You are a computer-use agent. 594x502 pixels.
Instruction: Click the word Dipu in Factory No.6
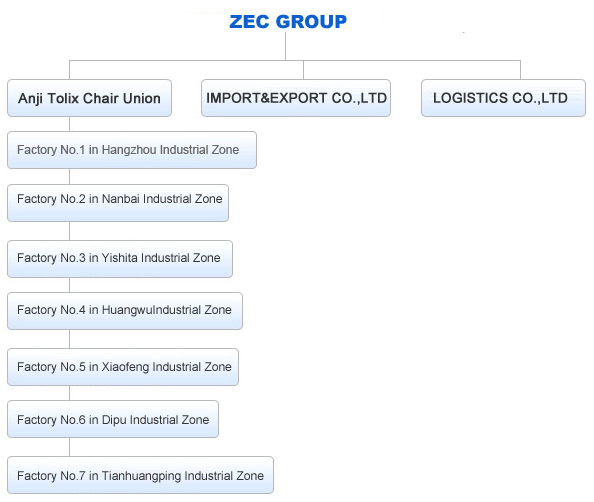(x=114, y=420)
